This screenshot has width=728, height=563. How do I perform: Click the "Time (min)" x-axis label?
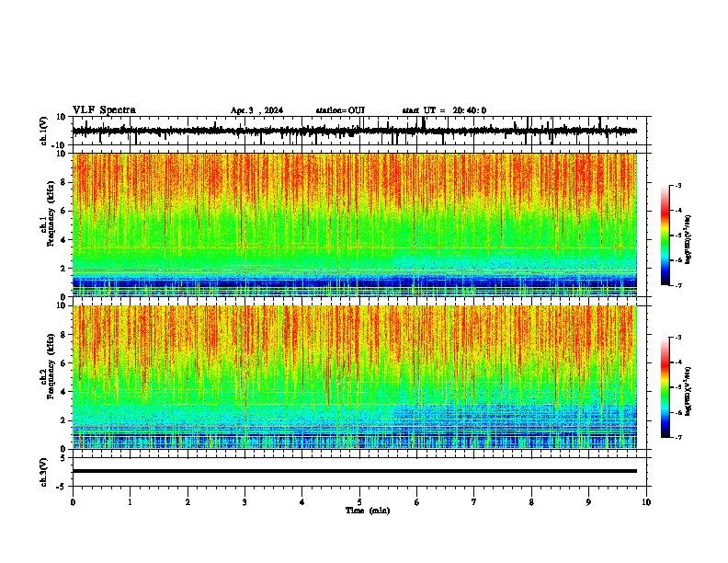368,511
